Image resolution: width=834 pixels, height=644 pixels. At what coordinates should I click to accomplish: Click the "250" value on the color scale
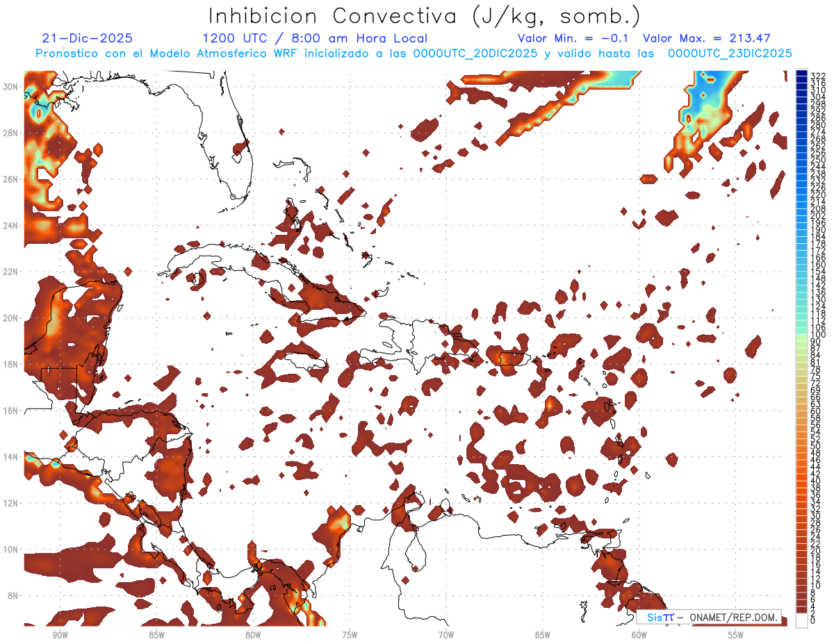(x=818, y=160)
